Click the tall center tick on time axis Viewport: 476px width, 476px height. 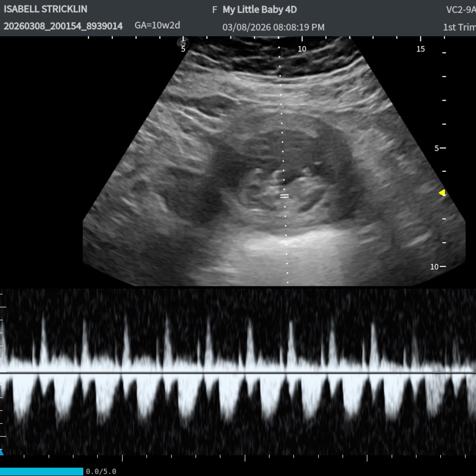click(245, 458)
